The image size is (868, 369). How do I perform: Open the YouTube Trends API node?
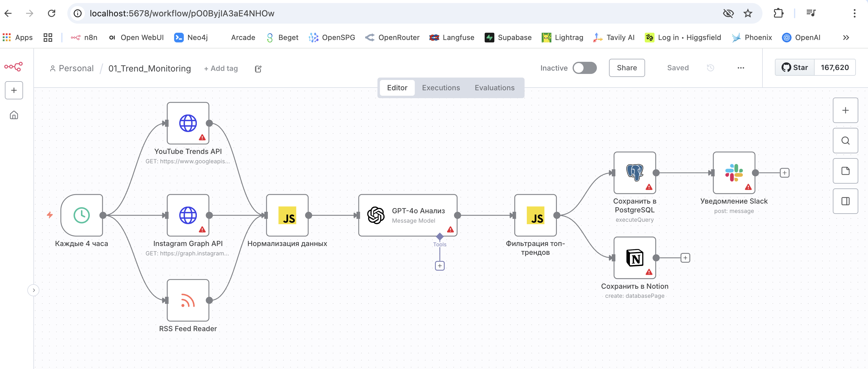[x=188, y=123]
